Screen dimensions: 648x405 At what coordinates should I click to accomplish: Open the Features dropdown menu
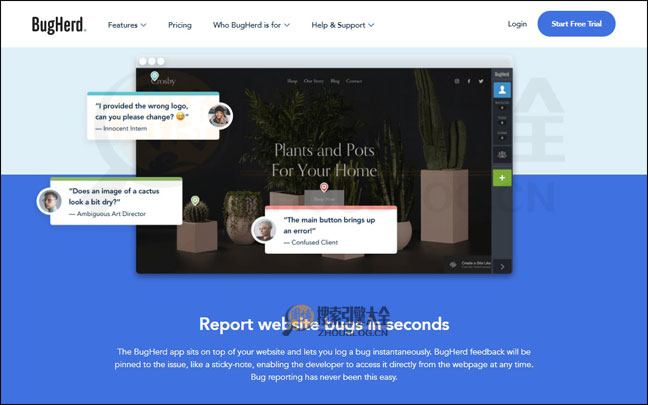tap(127, 25)
